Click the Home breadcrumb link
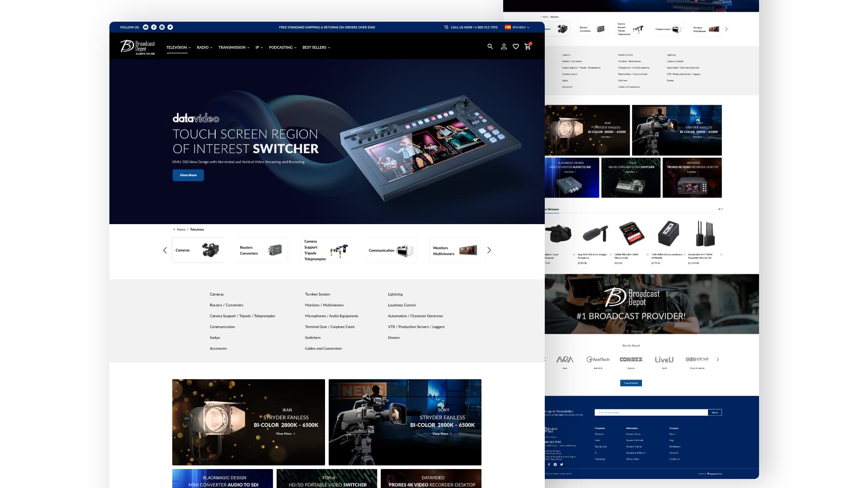 click(x=181, y=230)
